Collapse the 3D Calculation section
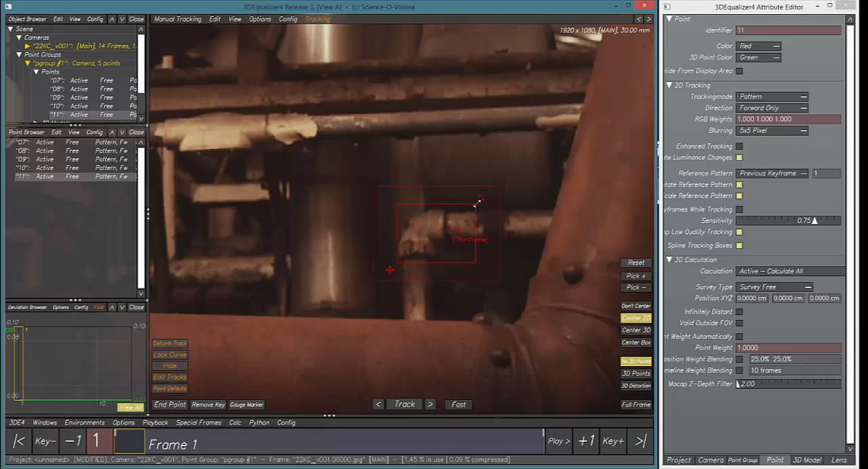This screenshot has height=469, width=868. click(x=669, y=260)
